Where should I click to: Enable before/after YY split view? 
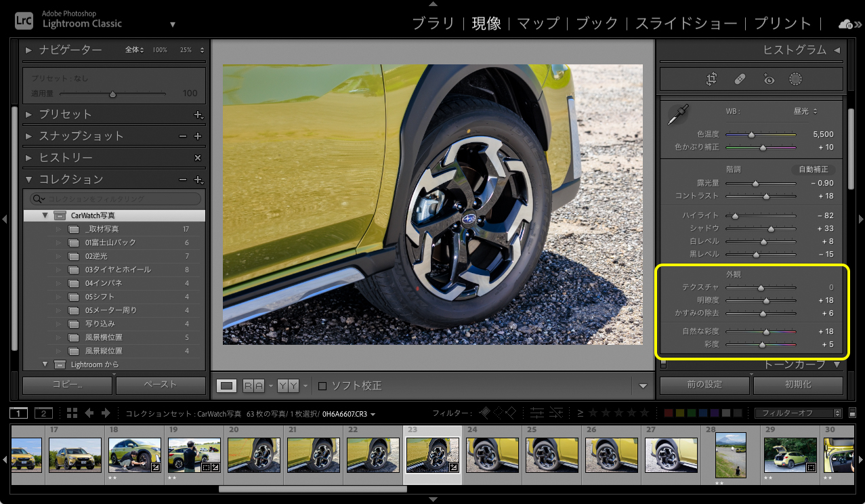point(288,385)
